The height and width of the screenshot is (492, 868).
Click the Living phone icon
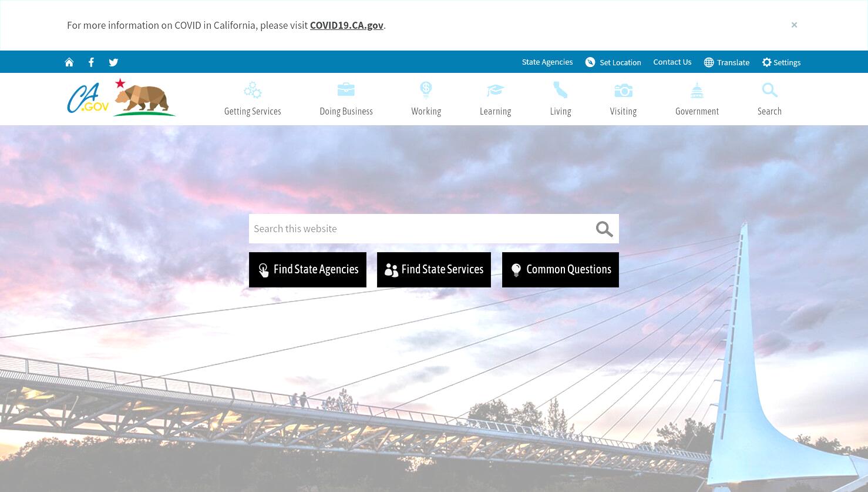[560, 90]
